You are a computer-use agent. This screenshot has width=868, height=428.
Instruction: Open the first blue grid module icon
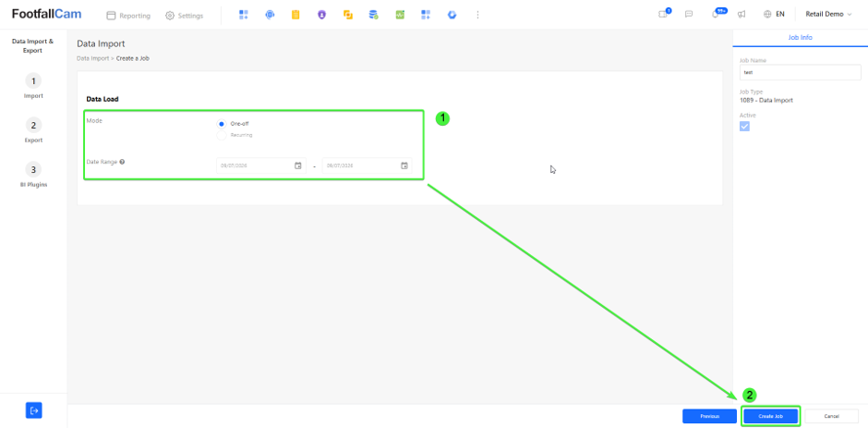[243, 15]
